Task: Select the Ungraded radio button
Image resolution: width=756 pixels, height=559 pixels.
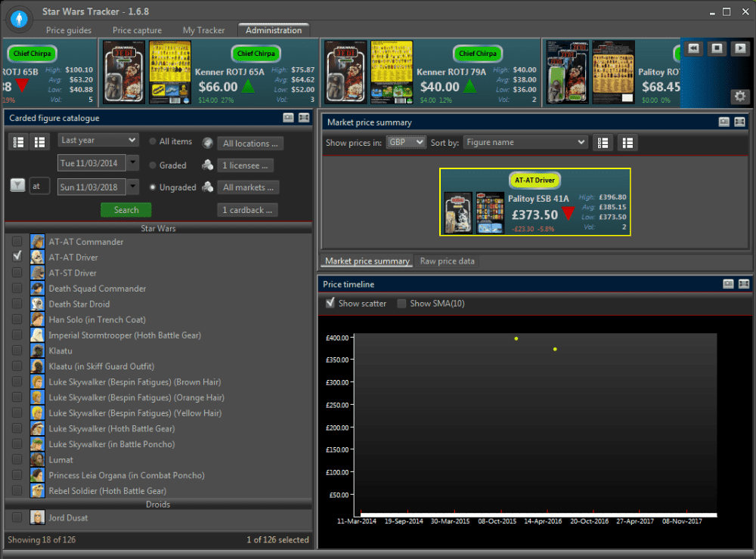Action: [x=153, y=187]
